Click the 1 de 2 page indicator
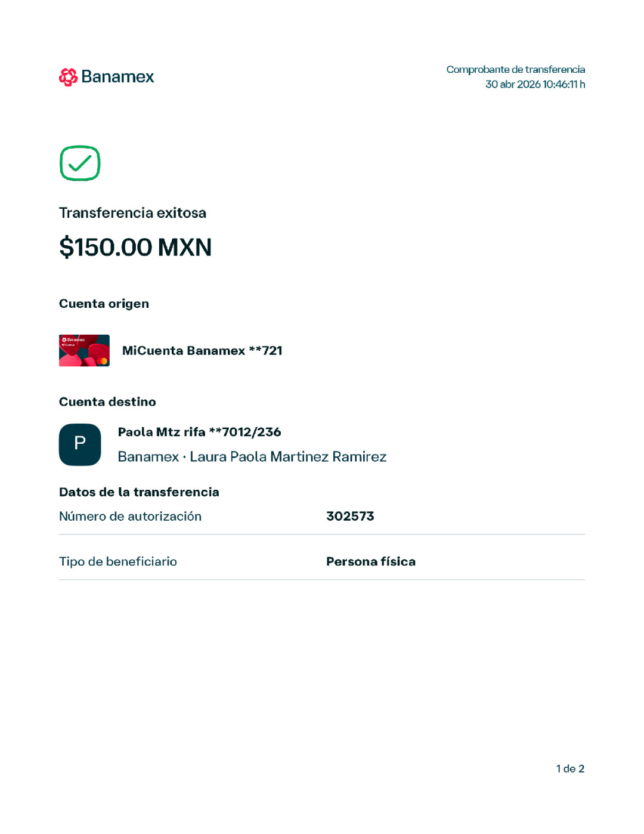Screen dimensions: 644x834 (570, 768)
